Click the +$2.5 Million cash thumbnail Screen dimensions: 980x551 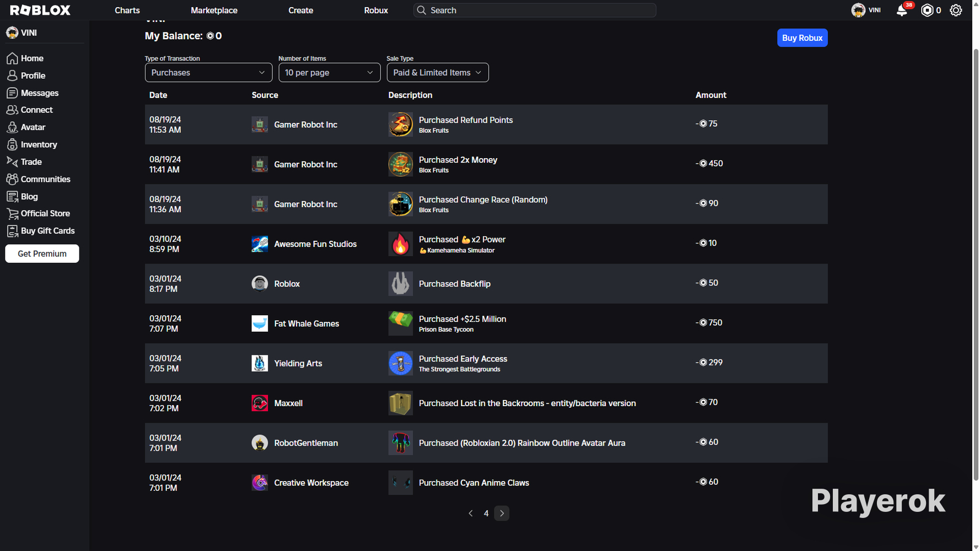point(401,323)
